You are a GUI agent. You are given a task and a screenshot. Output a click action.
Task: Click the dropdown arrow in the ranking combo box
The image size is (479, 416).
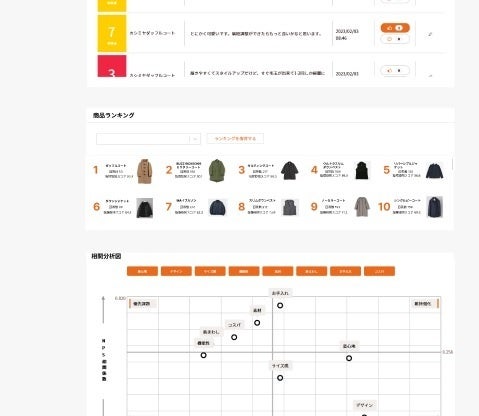pyautogui.click(x=195, y=139)
